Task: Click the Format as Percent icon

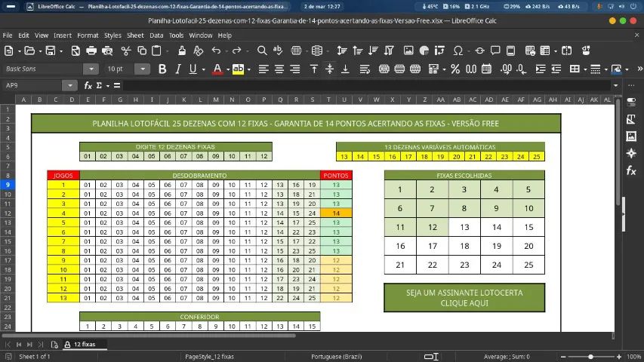Action: [455, 69]
